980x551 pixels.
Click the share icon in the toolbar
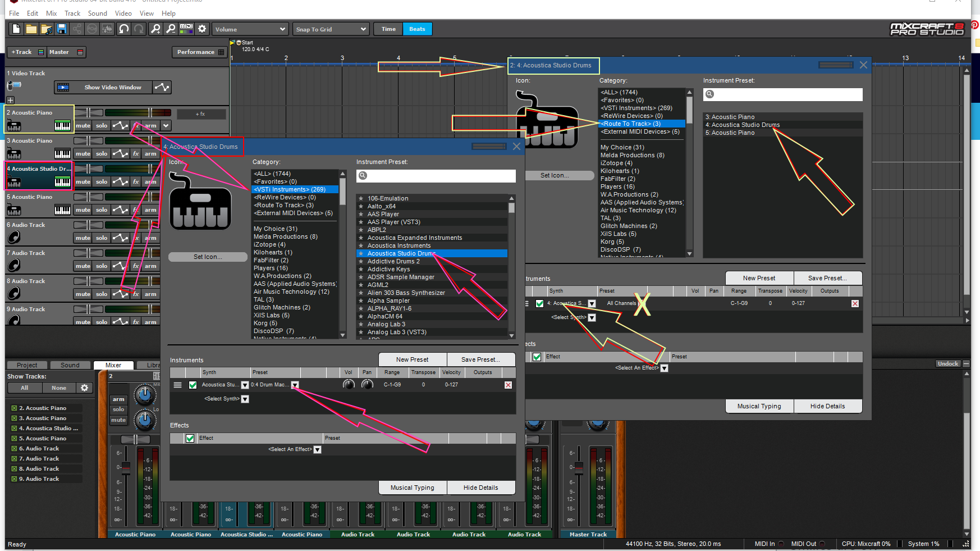pyautogui.click(x=77, y=29)
